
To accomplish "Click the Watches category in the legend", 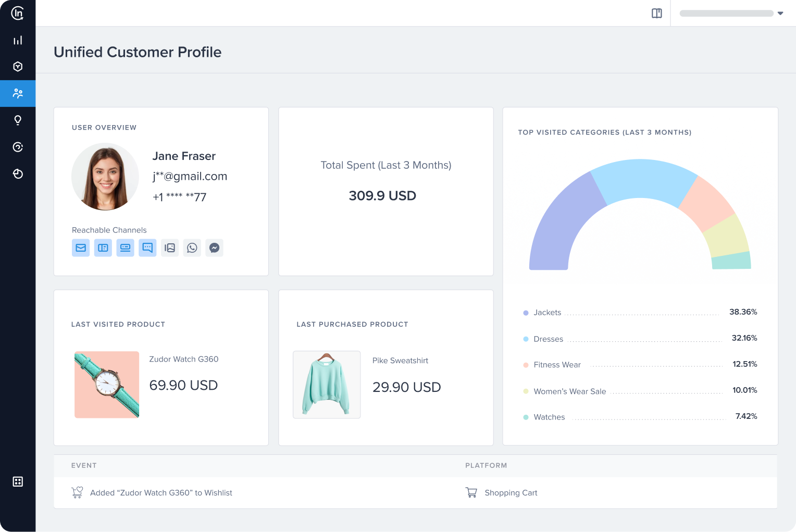I will tap(549, 417).
